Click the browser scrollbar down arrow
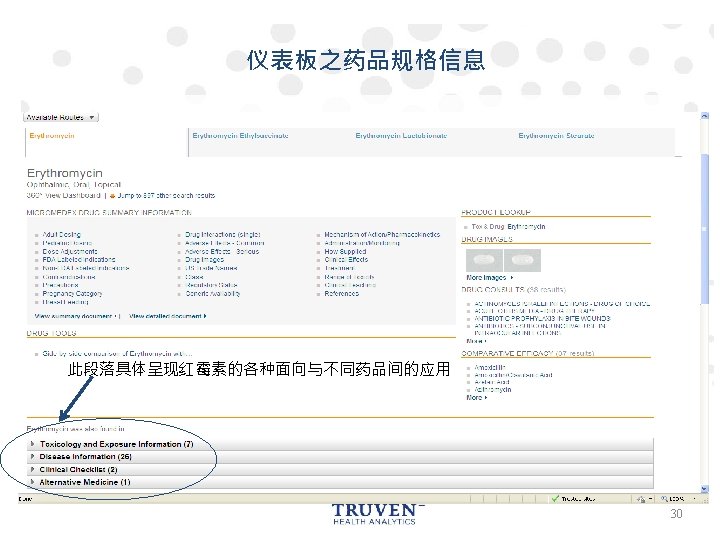Image resolution: width=720 pixels, height=540 pixels. pyautogui.click(x=705, y=489)
